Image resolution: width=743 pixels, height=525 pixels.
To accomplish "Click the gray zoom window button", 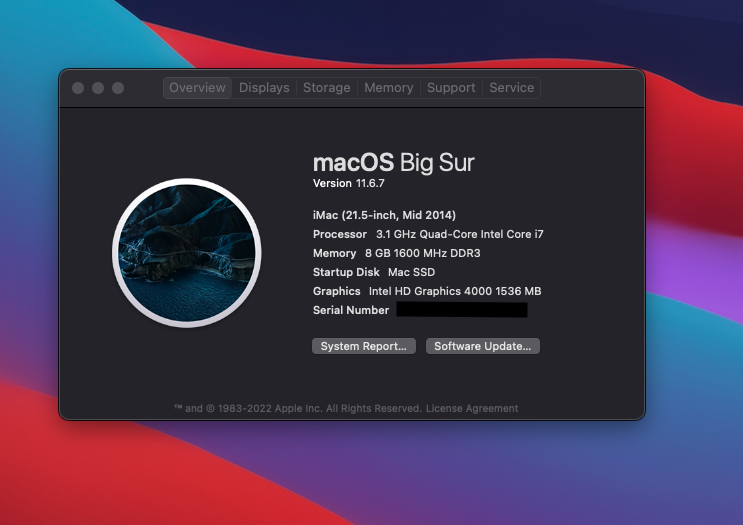I will click(118, 88).
